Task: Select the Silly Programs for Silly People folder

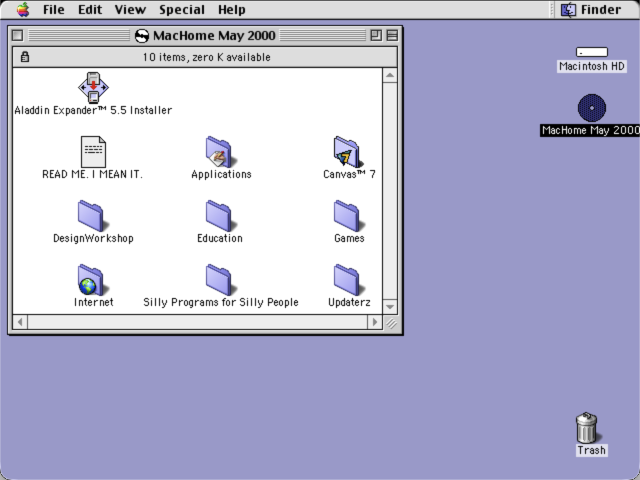Action: (x=221, y=280)
